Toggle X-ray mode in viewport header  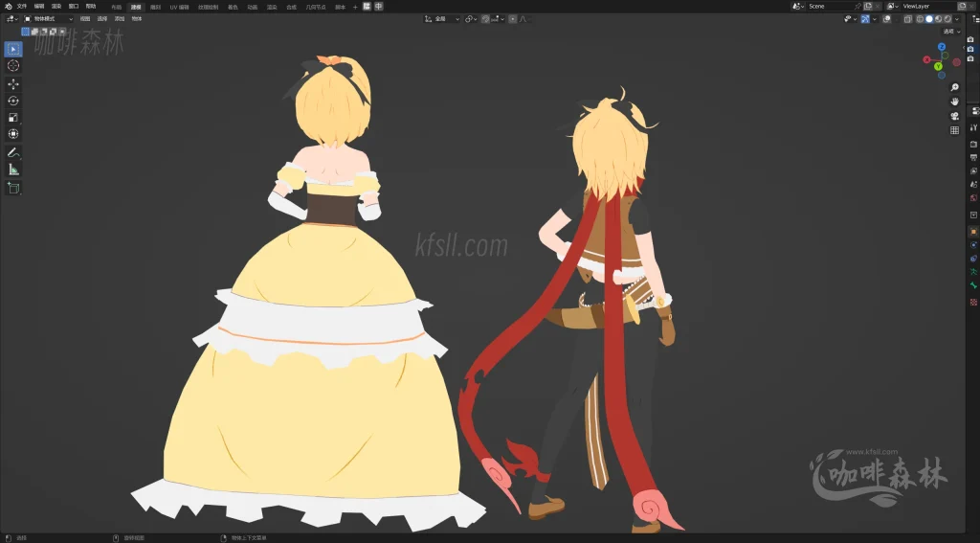click(908, 19)
